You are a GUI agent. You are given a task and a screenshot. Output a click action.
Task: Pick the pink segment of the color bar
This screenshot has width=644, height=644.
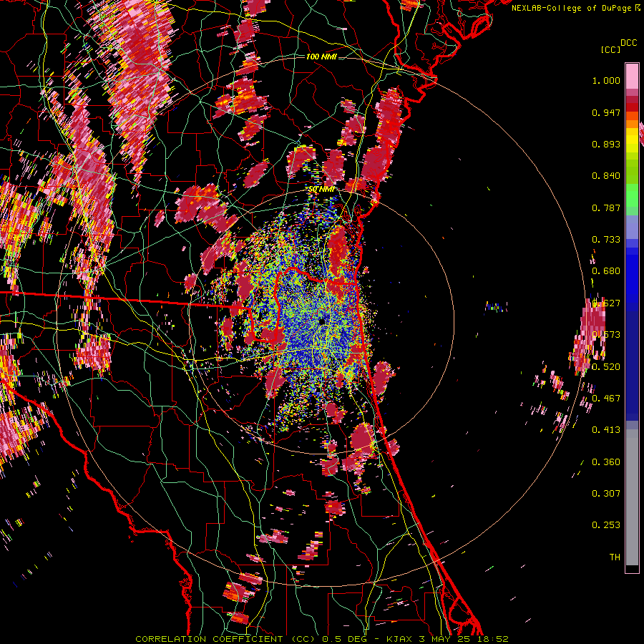(632, 76)
